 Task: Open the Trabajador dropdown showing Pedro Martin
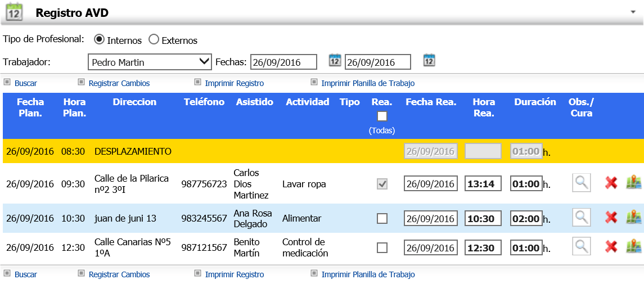(x=150, y=62)
